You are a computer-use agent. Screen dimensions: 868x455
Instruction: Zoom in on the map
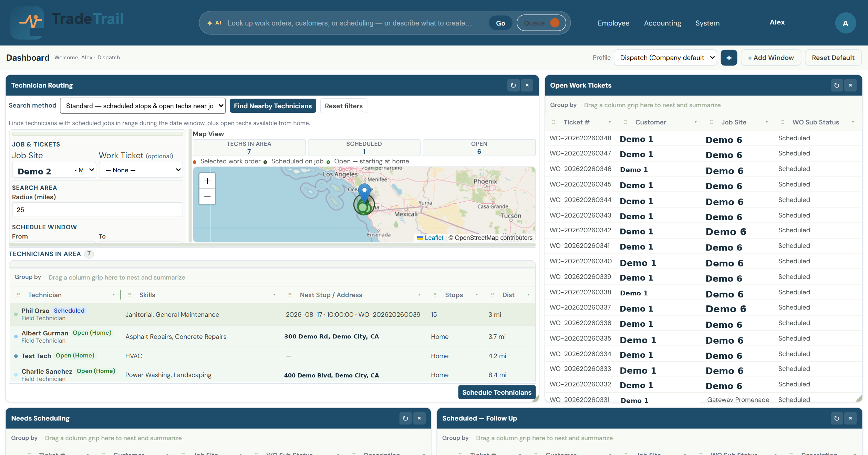[207, 181]
